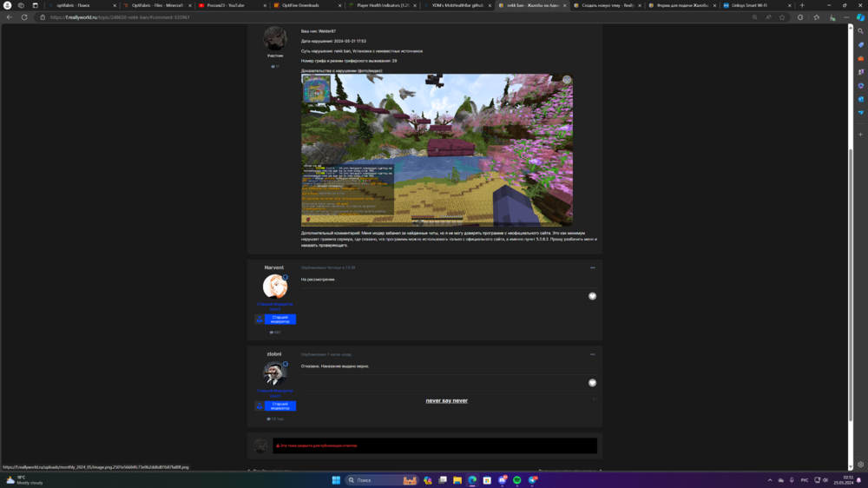Click the page vertical scrollbar

tap(851, 287)
